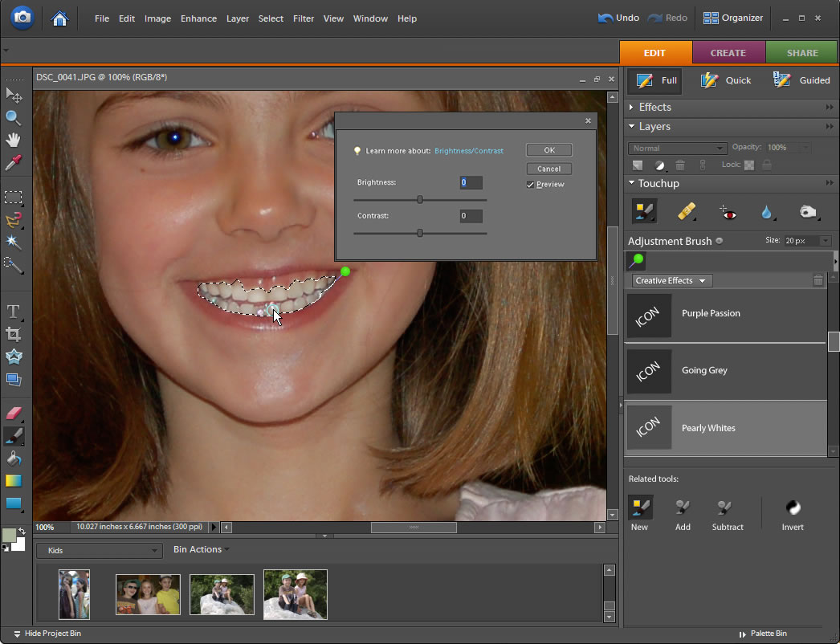Click OK in Brightness/Contrast dialog

549,150
